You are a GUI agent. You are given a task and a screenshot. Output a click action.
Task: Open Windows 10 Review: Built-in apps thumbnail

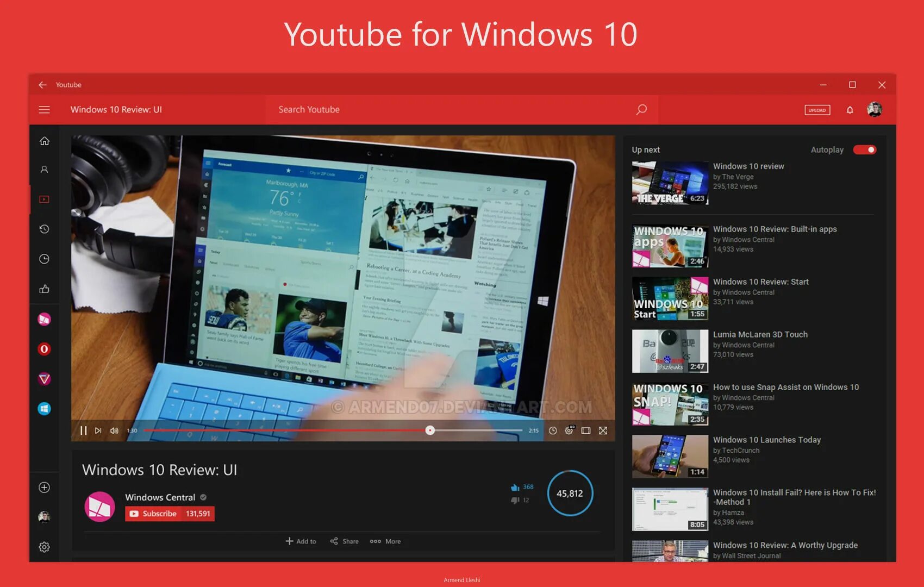click(x=670, y=246)
